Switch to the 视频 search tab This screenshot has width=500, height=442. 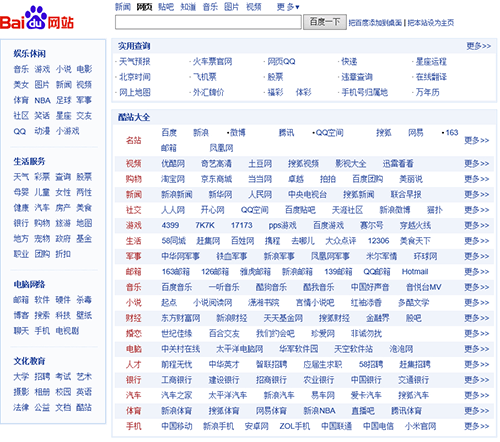[x=254, y=7]
